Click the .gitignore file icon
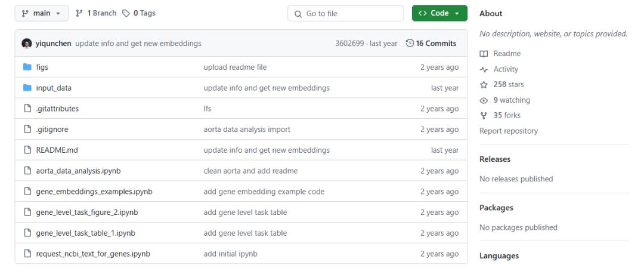This screenshot has width=644, height=268. click(27, 130)
